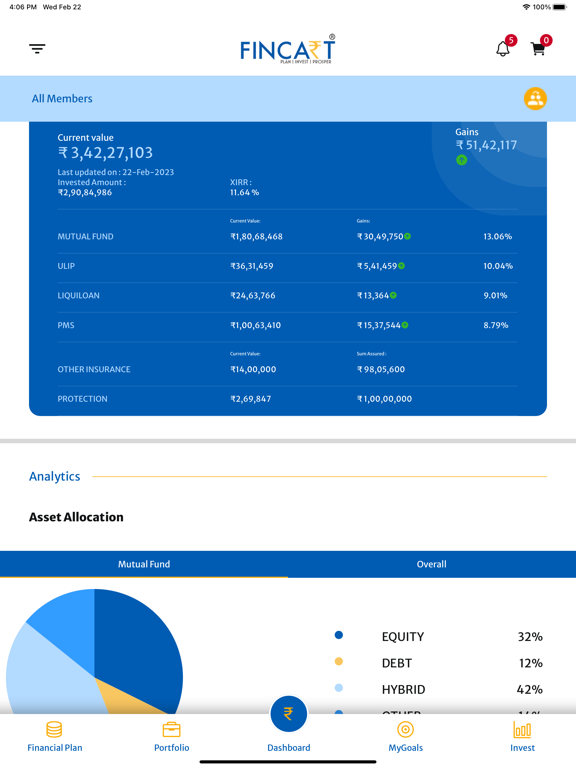576x768 pixels.
Task: Tap XIRR value 11.64 %
Action: (x=244, y=192)
